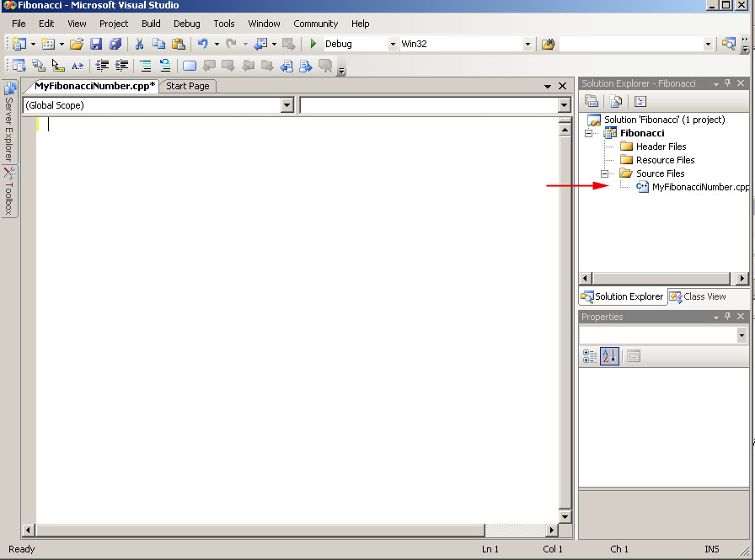Open the Build menu
The image size is (755, 560).
(x=151, y=24)
